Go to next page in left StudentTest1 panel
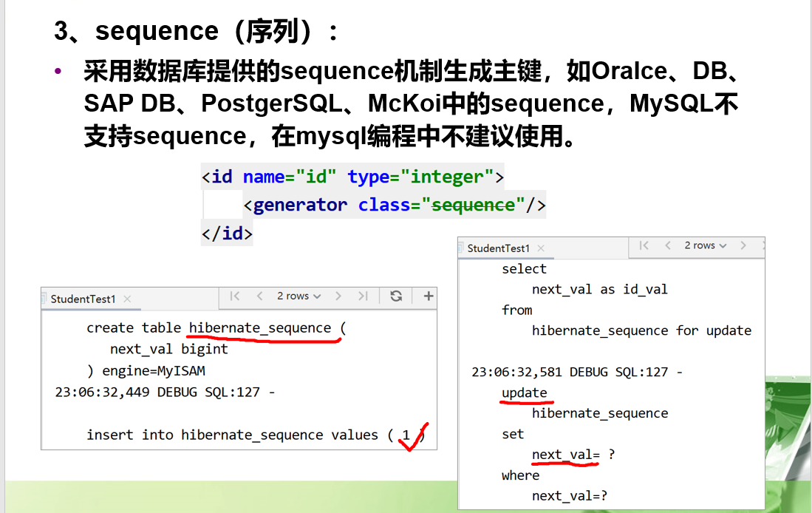 coord(338,296)
